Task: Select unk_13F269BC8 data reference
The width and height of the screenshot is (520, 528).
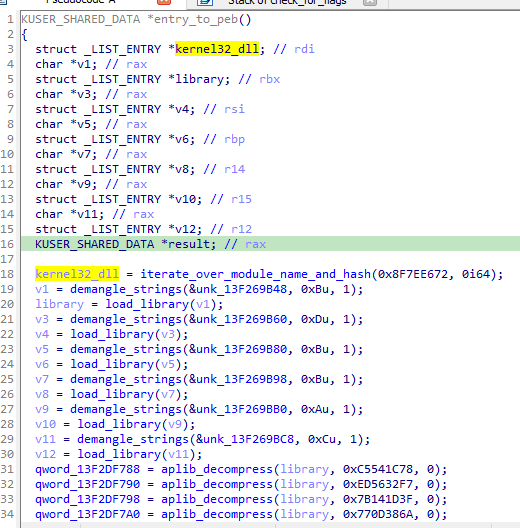Action: [x=249, y=439]
